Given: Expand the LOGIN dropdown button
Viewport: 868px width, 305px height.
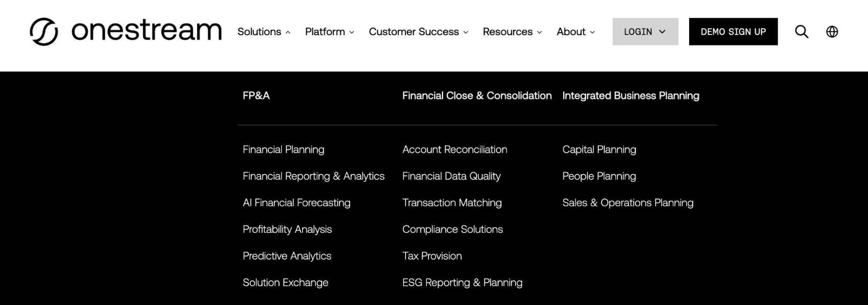Looking at the screenshot, I should coord(645,32).
